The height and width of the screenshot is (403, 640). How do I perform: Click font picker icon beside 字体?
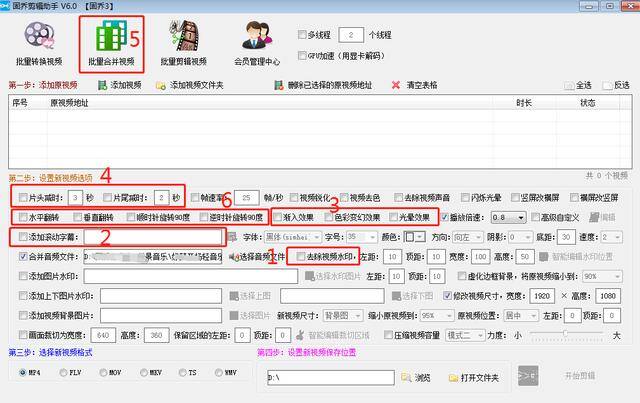[232, 237]
